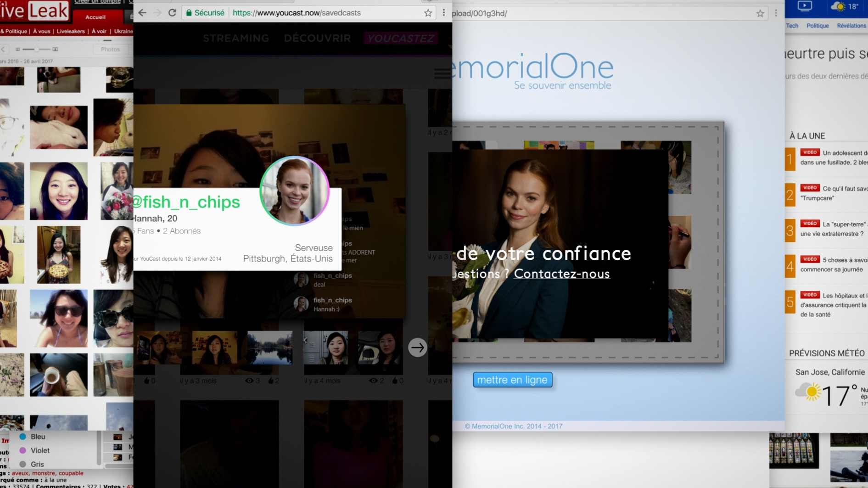868x488 pixels.
Task: Click the MemorialOne copyright footer text
Action: tap(514, 426)
